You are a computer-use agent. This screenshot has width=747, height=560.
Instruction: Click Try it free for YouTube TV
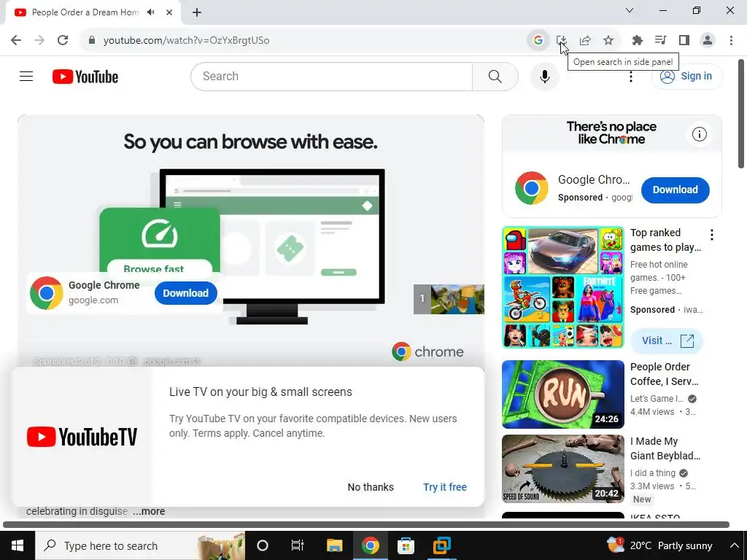(x=445, y=487)
